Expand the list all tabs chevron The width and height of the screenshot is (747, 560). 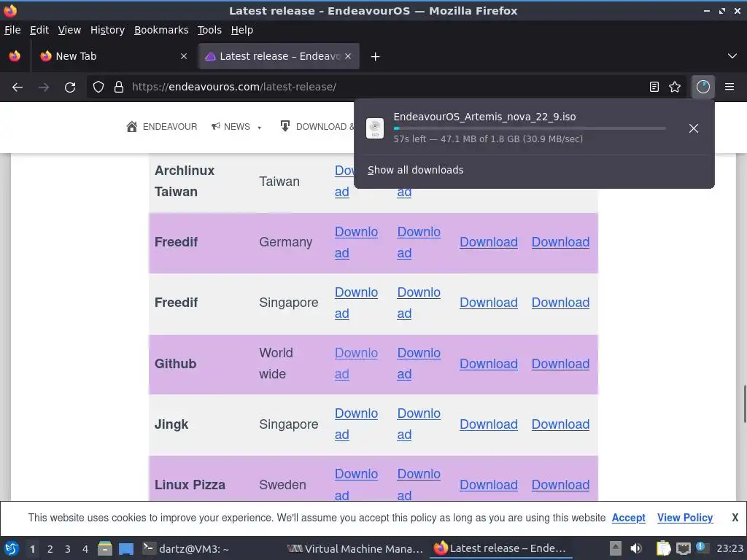(732, 56)
